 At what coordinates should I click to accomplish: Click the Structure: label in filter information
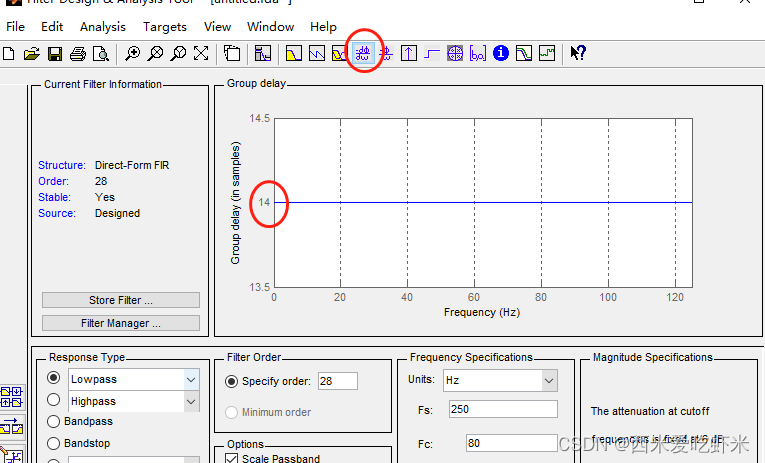click(62, 165)
